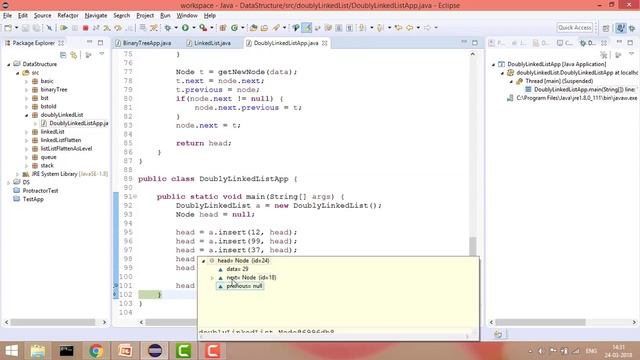Select the ProtractorTest project
This screenshot has height=360, width=640.
(40, 191)
